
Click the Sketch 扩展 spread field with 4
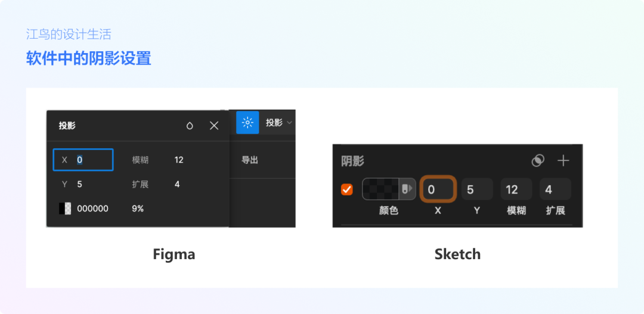point(555,189)
